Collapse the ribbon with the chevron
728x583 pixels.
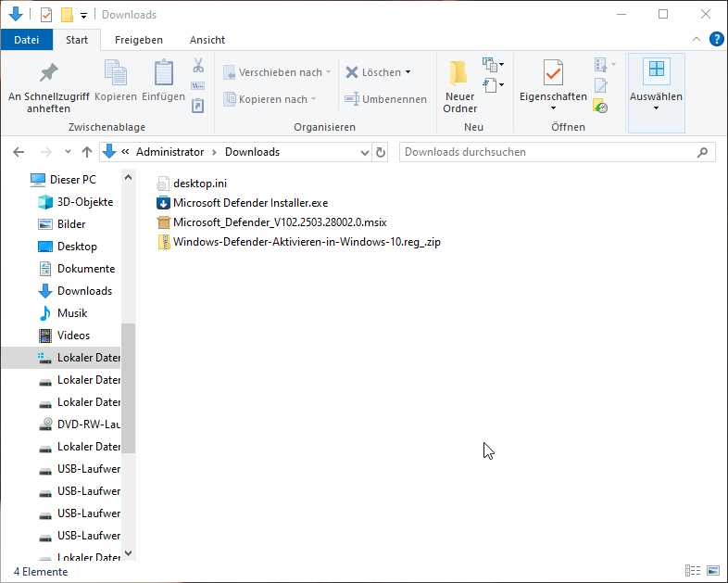(x=696, y=40)
